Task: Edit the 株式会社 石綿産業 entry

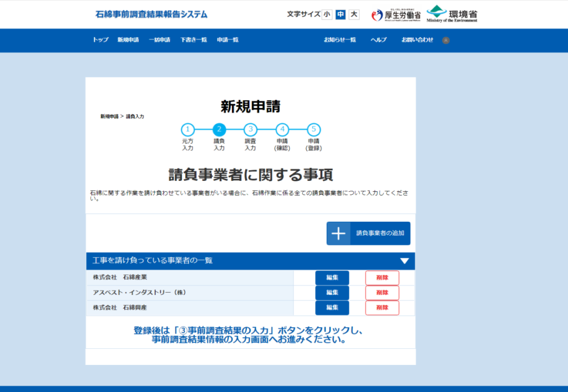Action: click(332, 278)
